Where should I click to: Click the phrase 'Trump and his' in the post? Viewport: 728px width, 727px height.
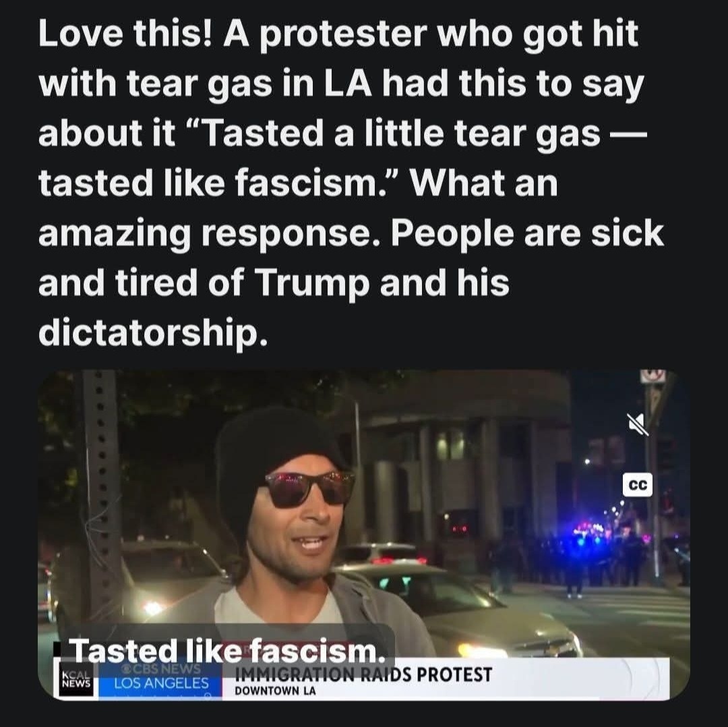pos(382,283)
